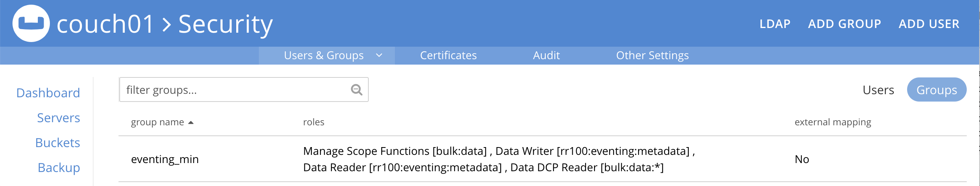Go to the Audit tab
This screenshot has width=980, height=186.
tap(546, 55)
